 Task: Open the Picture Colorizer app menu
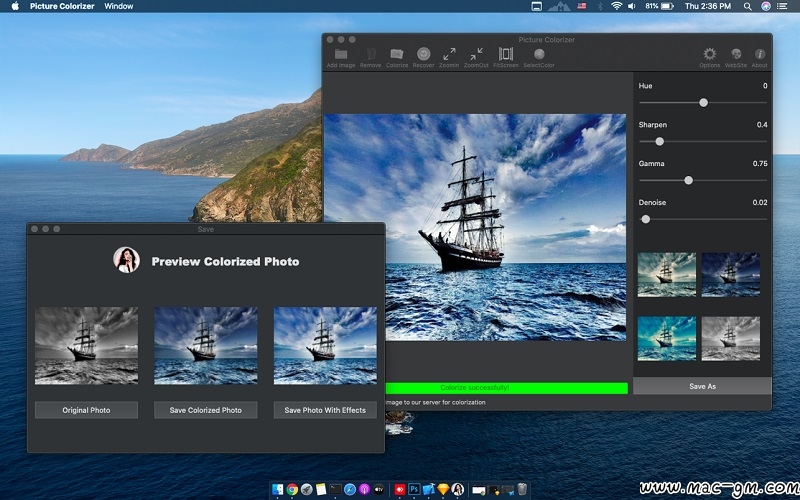pyautogui.click(x=62, y=6)
